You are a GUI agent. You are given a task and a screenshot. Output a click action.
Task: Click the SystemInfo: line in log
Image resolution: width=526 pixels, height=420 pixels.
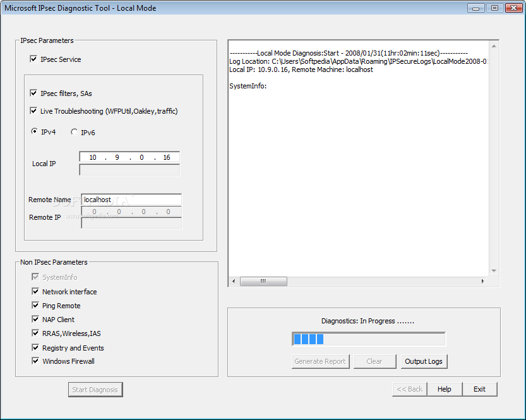(248, 86)
